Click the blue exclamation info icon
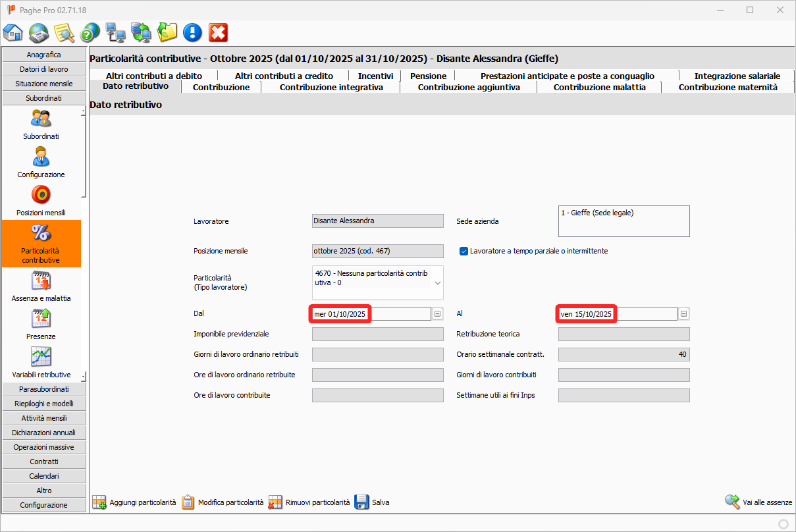Viewport: 796px width, 532px height. point(192,32)
